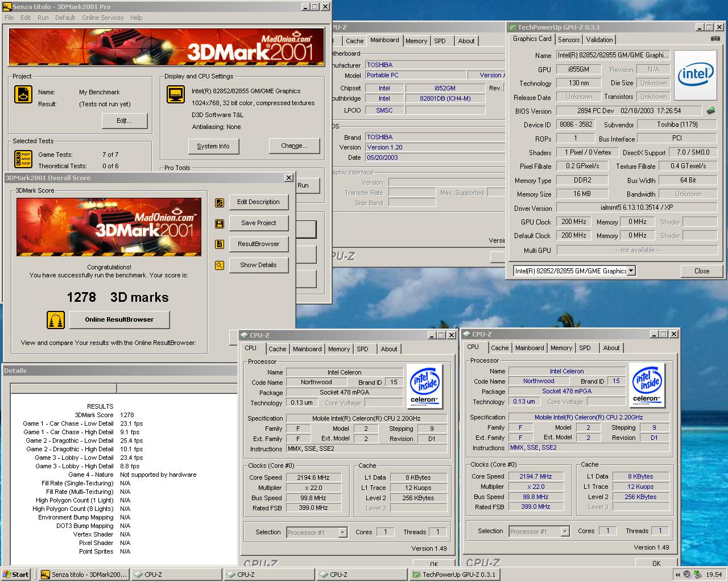Click the System Info button

pos(213,147)
